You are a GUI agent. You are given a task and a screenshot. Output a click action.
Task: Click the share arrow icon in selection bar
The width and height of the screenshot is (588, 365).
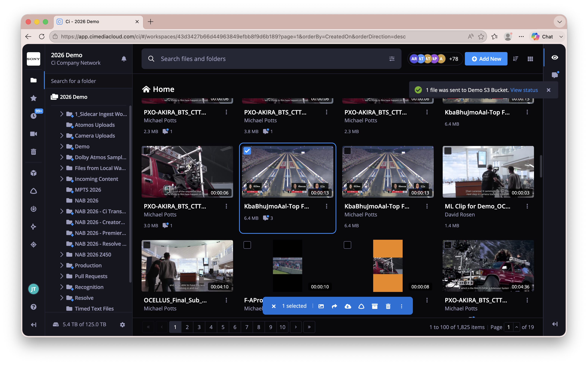pyautogui.click(x=334, y=306)
